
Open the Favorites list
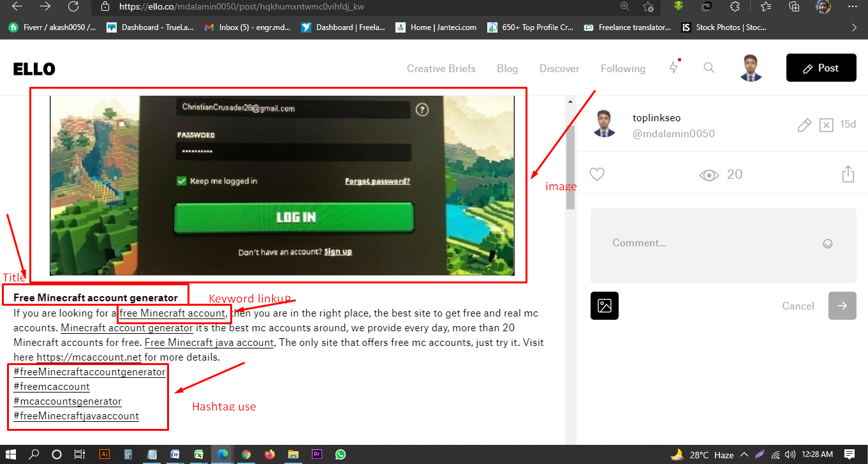coord(766,6)
